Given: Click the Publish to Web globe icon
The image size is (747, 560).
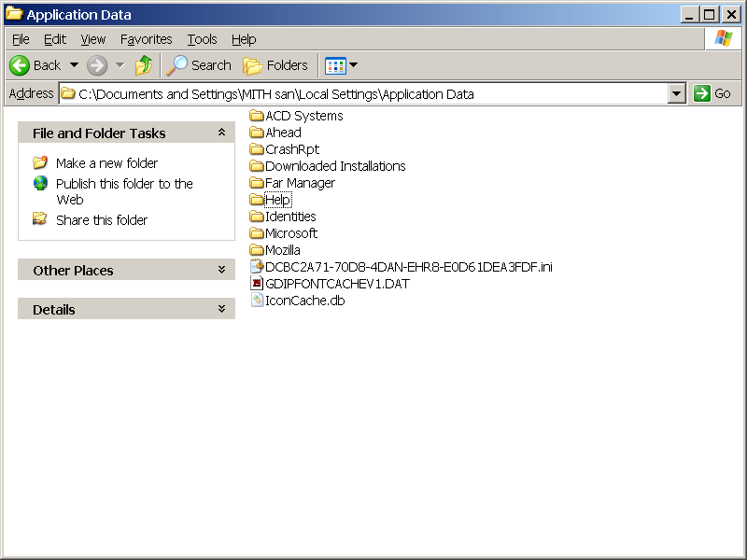Looking at the screenshot, I should pos(40,183).
